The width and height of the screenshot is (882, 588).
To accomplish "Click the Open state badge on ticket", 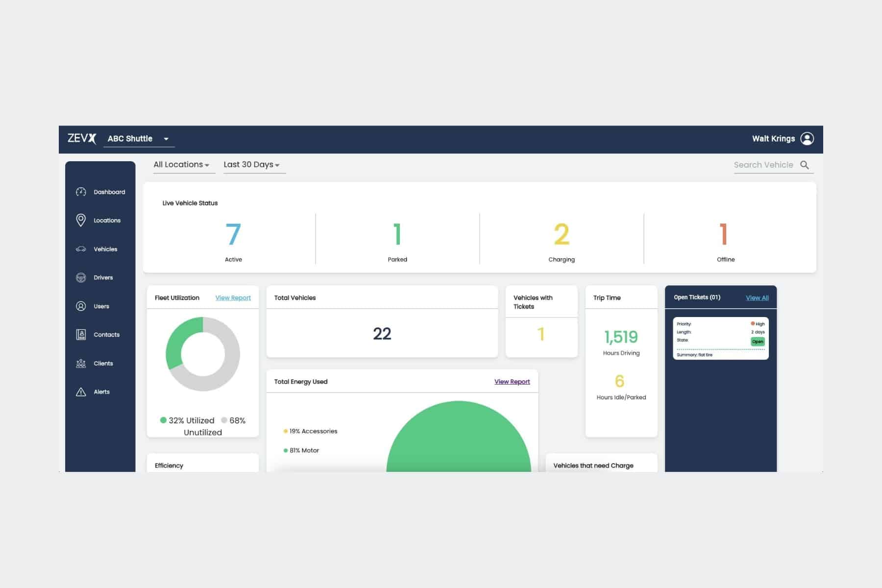I will point(758,342).
